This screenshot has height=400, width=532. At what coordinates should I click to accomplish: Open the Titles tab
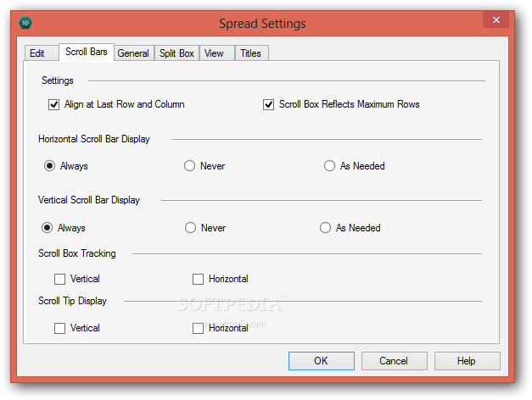point(250,53)
